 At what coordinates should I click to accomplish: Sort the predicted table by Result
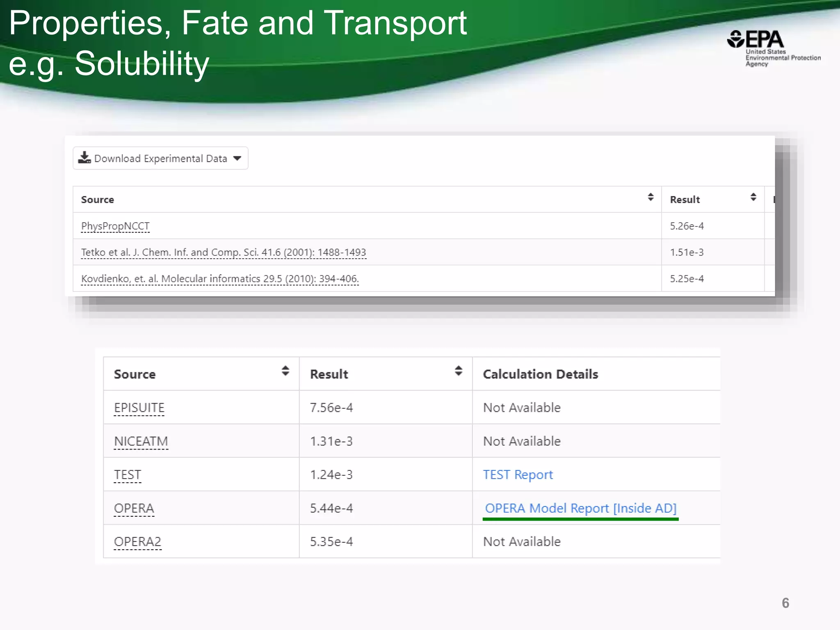click(459, 371)
